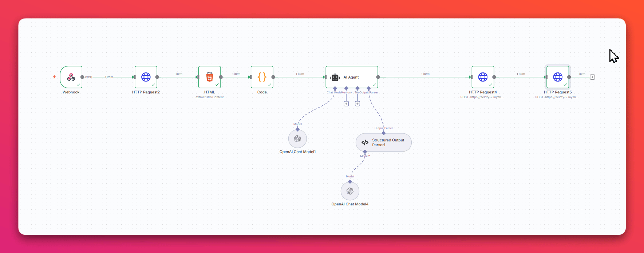Click the HTTP Request4 output connector dot

coord(494,77)
